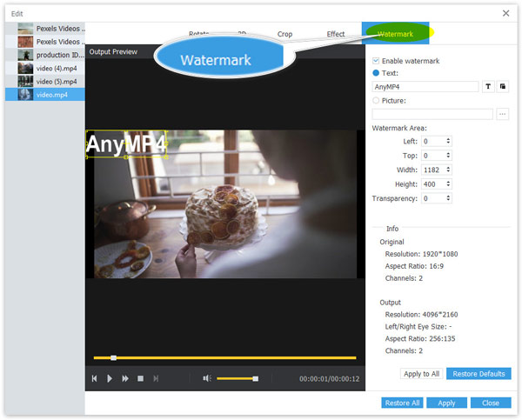The width and height of the screenshot is (522, 420).
Task: Close the Edit dialog with X
Action: point(505,13)
